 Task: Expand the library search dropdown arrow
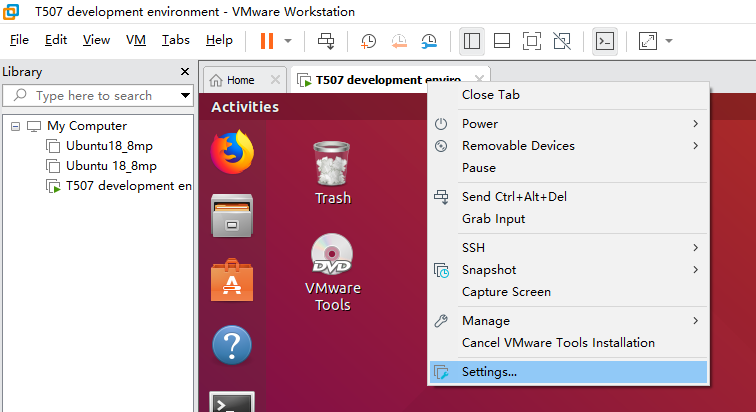click(x=185, y=96)
